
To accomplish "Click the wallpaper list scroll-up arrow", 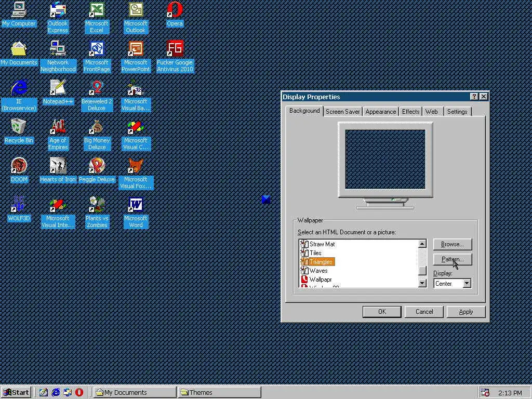I will click(422, 244).
